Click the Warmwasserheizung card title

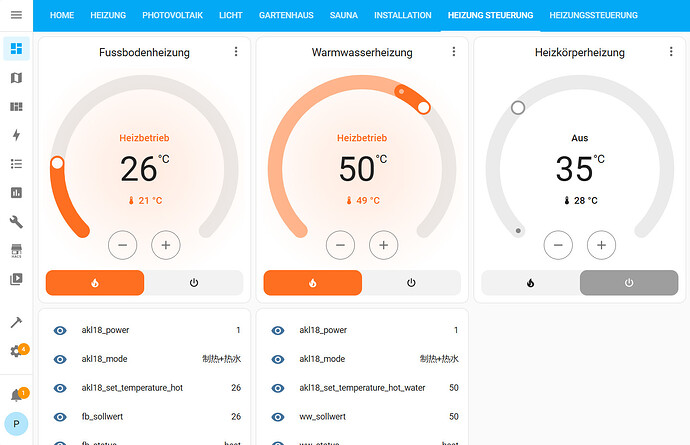pos(362,52)
